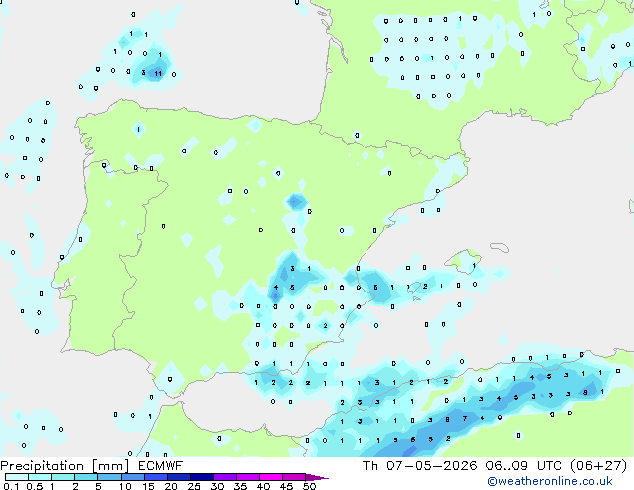
Task: Click the '11' value in Bay of Biscay
Action: (x=158, y=74)
